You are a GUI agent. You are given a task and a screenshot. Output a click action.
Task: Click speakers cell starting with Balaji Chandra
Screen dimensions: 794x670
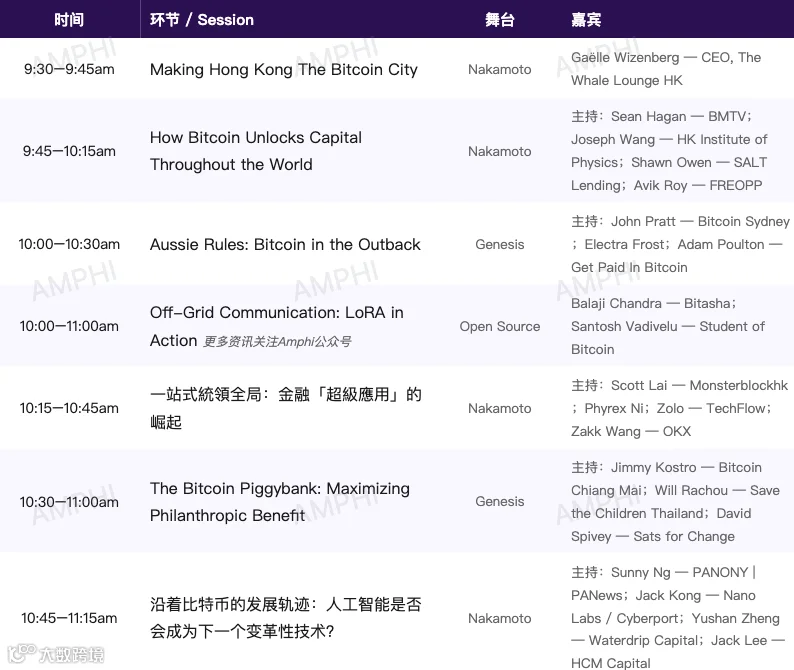click(x=668, y=326)
